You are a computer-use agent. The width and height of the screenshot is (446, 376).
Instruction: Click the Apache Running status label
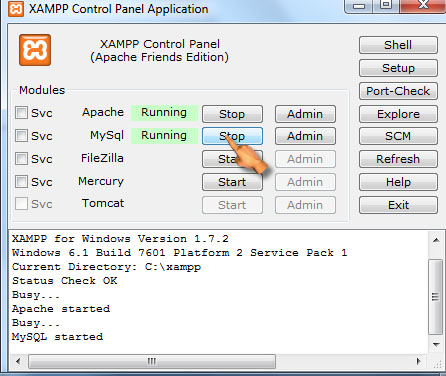click(x=164, y=113)
